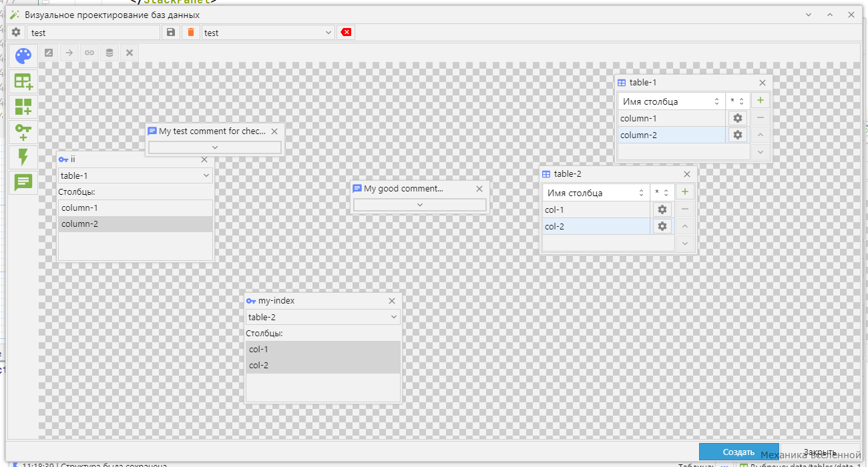Close the ii index panel
868x467 pixels.
coord(205,159)
